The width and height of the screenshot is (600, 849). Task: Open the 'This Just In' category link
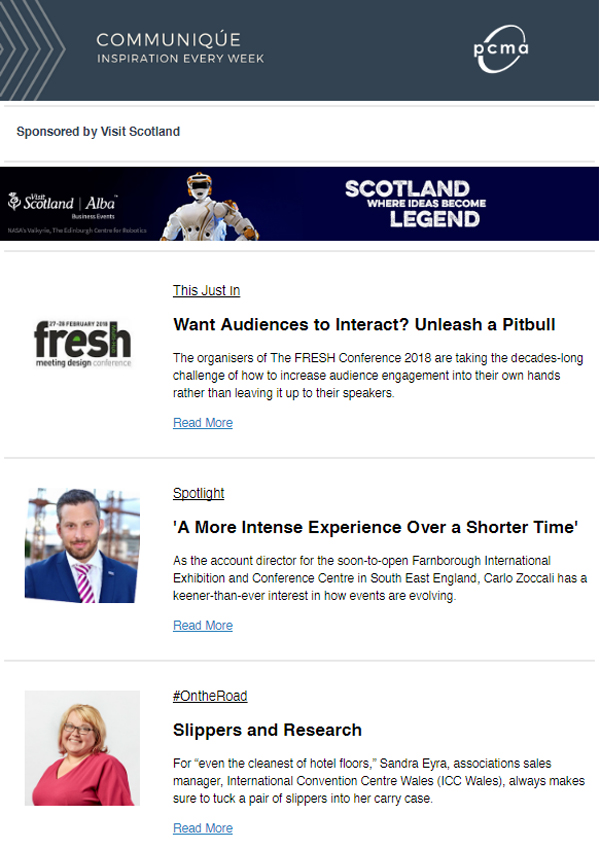[x=206, y=290]
